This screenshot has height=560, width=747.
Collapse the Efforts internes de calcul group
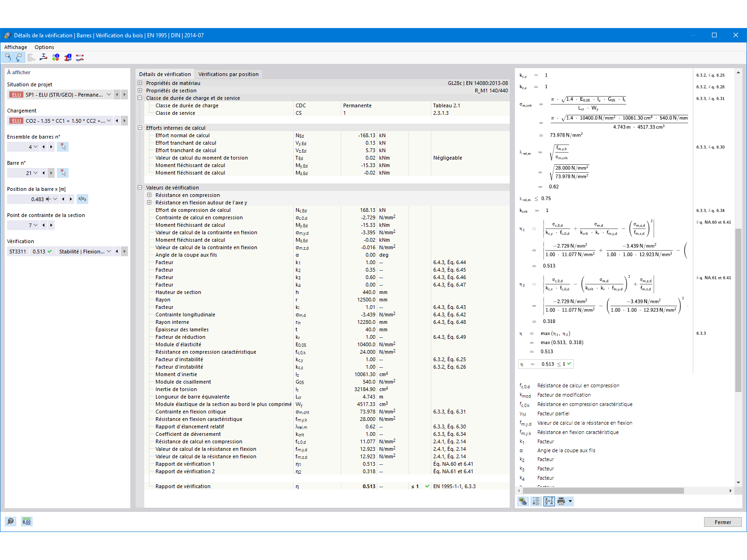140,128
